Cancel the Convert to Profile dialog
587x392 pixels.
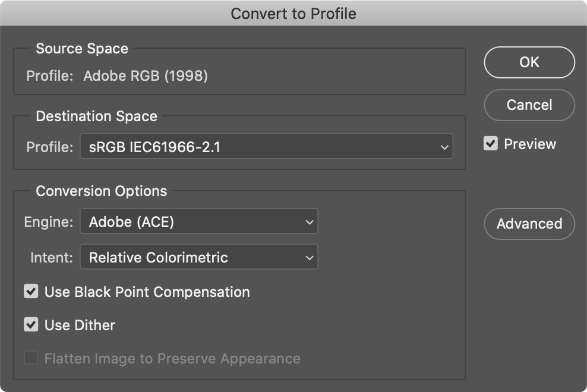(529, 105)
